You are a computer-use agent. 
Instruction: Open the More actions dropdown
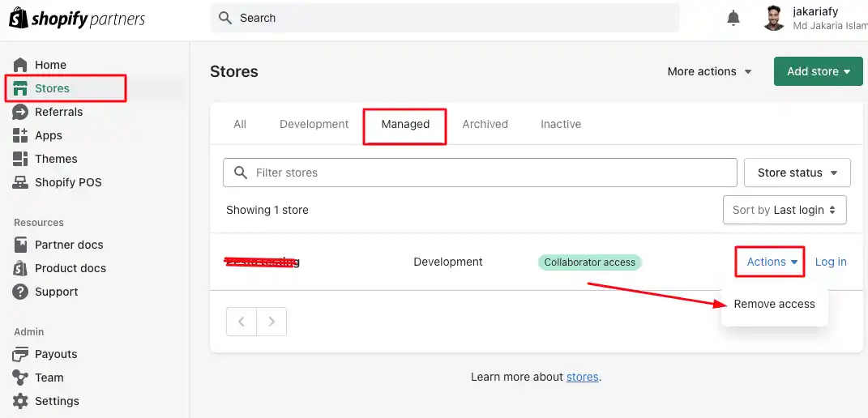coord(709,71)
